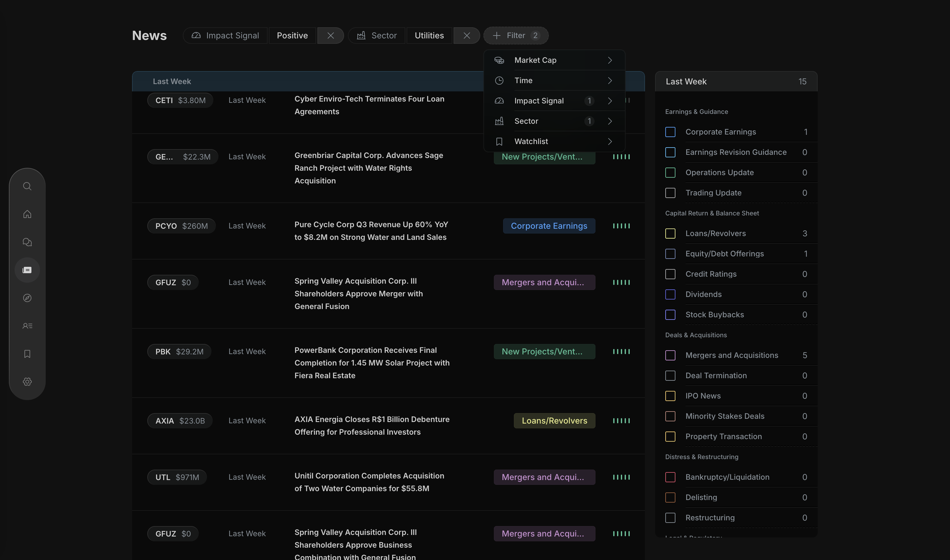Choose Market Cap in the filter menu
950x560 pixels.
click(554, 60)
